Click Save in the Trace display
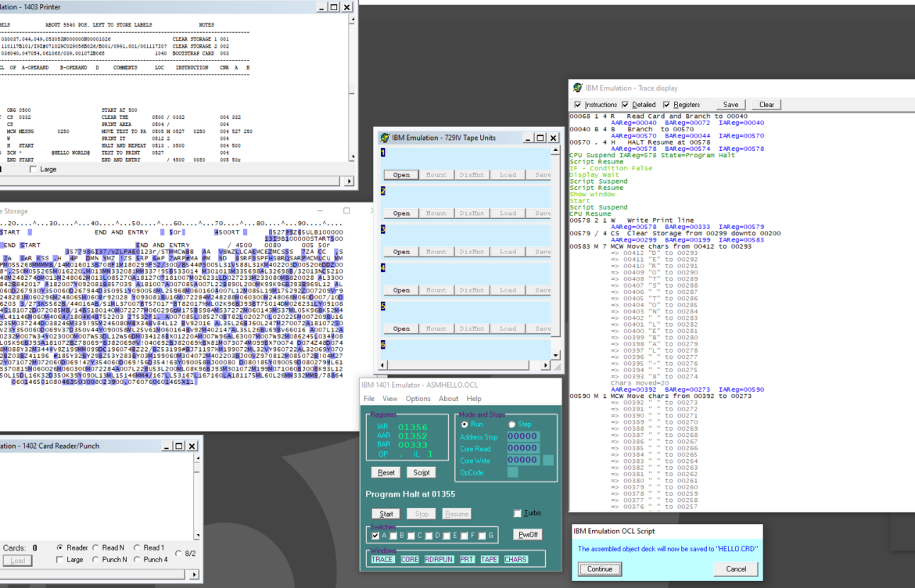915x588 pixels. click(730, 105)
